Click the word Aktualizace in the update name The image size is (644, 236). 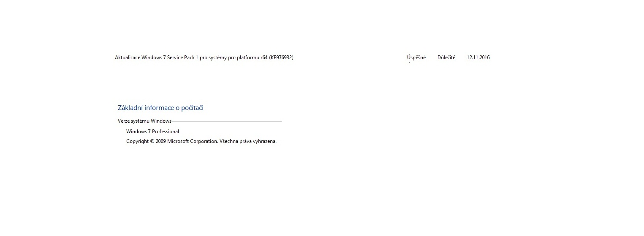[128, 58]
